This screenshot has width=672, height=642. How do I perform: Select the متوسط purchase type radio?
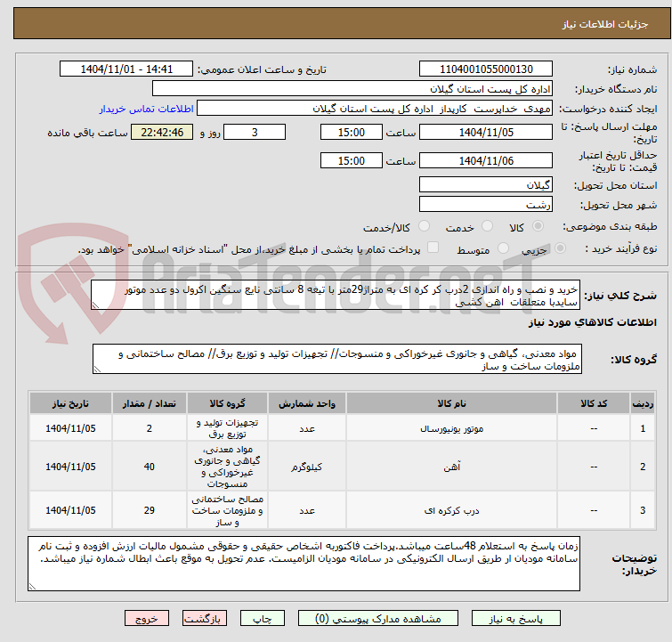[503, 248]
